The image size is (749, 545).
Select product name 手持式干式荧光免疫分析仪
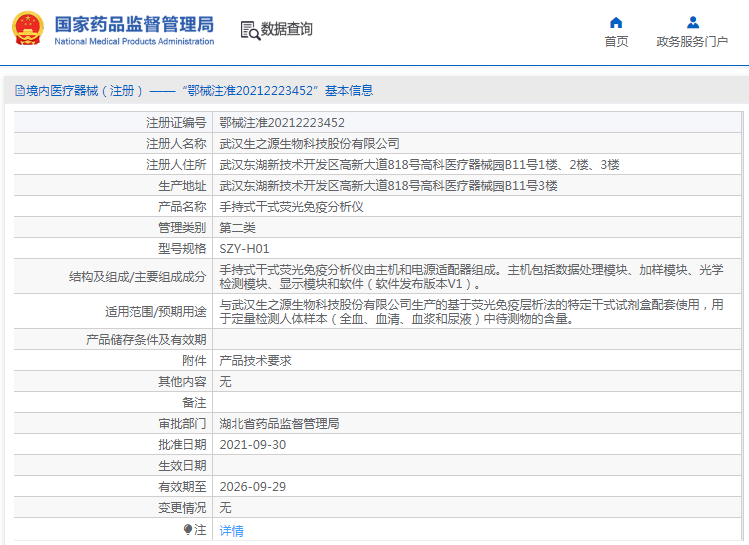[x=291, y=207]
